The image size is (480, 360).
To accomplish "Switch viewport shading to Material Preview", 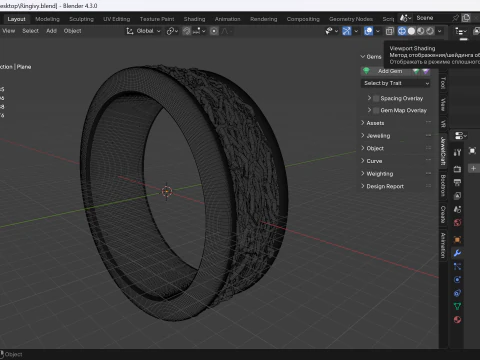I will (421, 31).
